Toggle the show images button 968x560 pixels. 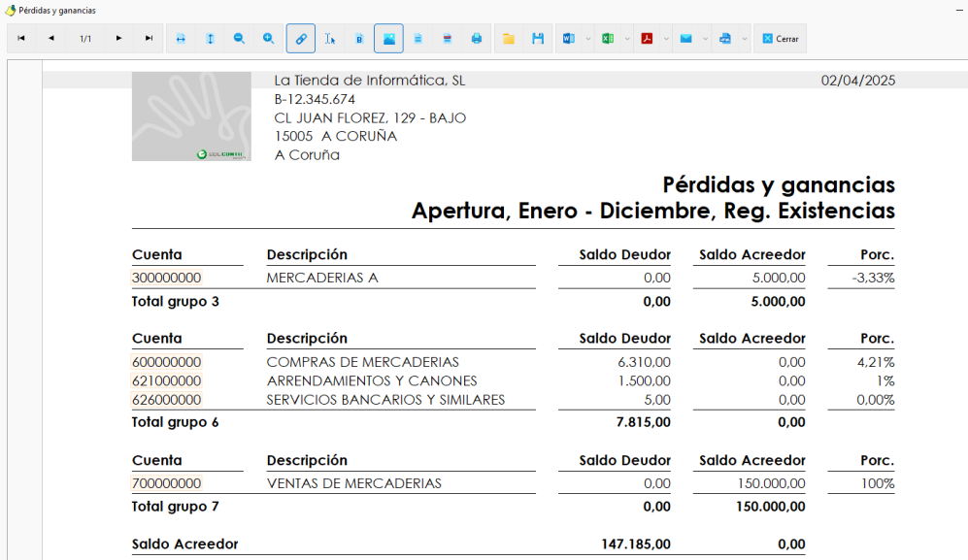(389, 38)
